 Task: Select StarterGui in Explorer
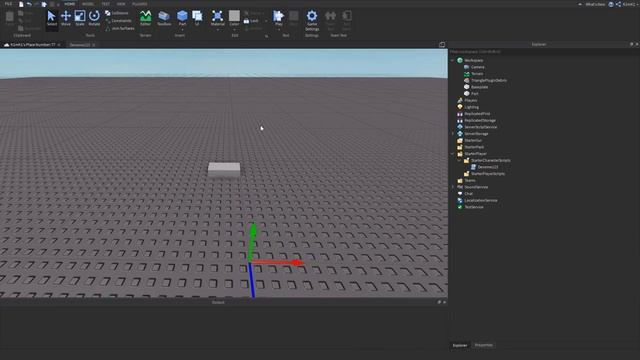pos(473,140)
